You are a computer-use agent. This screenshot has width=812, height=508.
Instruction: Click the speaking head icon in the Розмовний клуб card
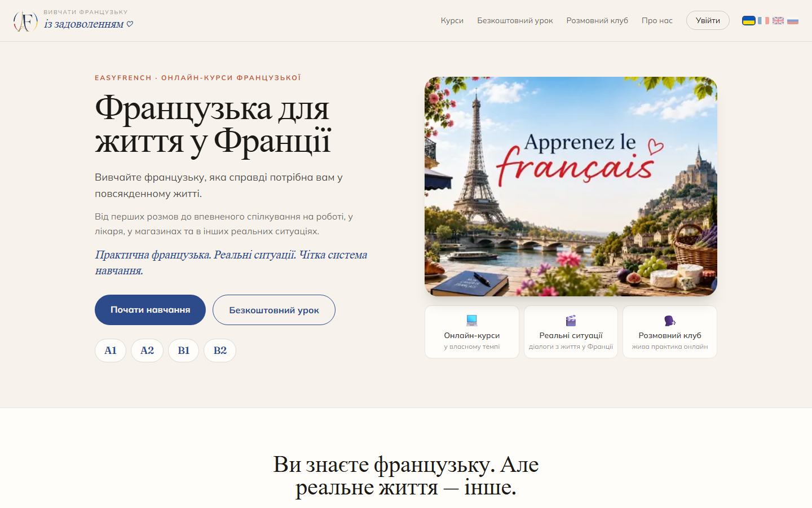(670, 321)
